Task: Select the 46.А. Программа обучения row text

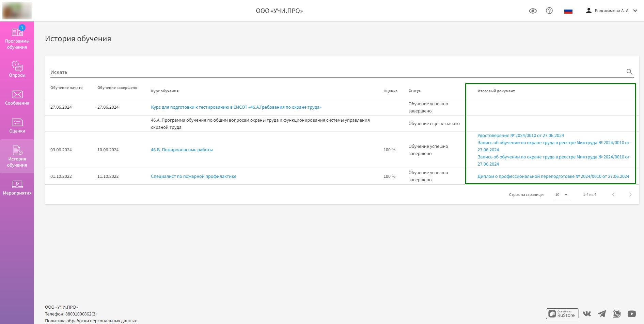Action: [260, 124]
